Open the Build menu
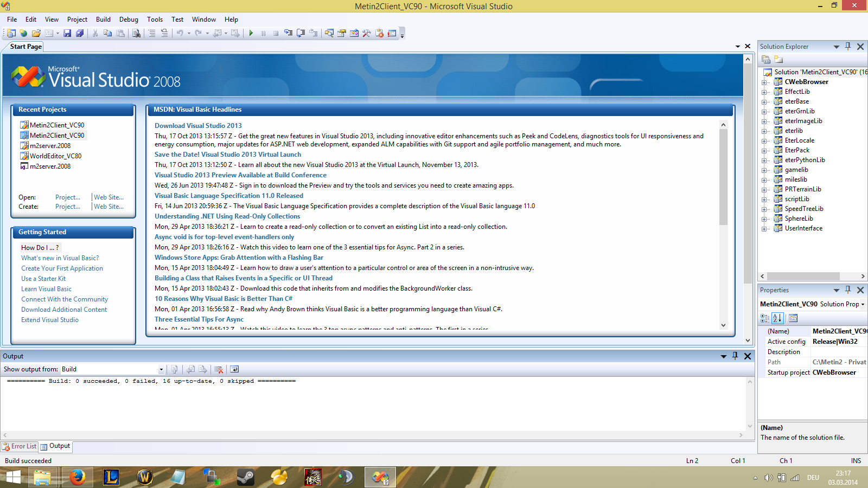This screenshot has width=868, height=488. [x=103, y=20]
